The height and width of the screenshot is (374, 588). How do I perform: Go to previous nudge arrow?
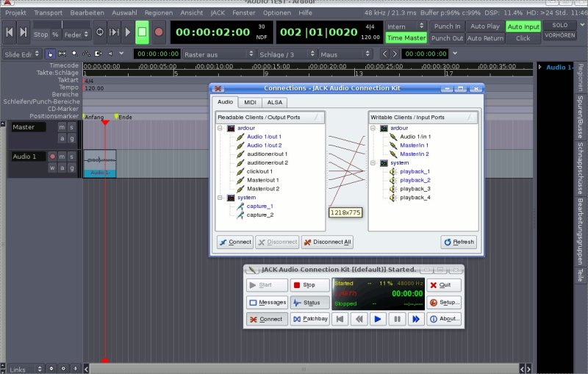pyautogui.click(x=384, y=54)
